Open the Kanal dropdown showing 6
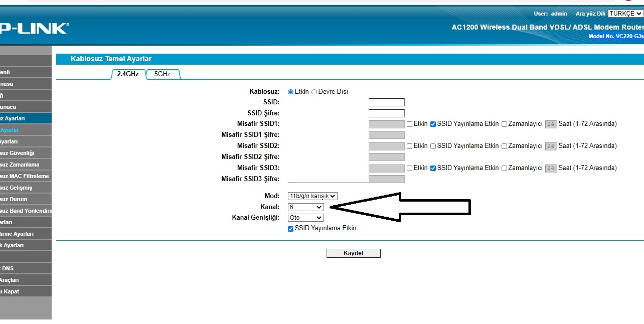The image size is (644, 324). (306, 207)
